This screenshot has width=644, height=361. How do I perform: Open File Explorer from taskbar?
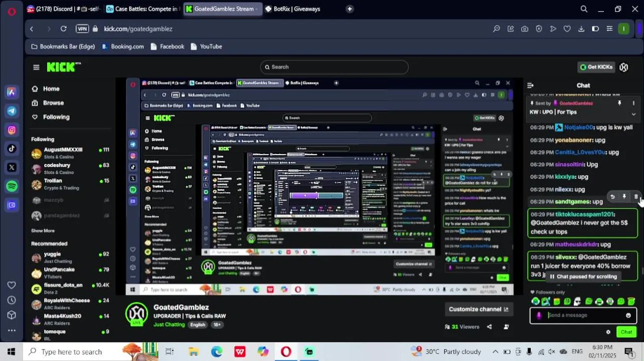pyautogui.click(x=193, y=351)
